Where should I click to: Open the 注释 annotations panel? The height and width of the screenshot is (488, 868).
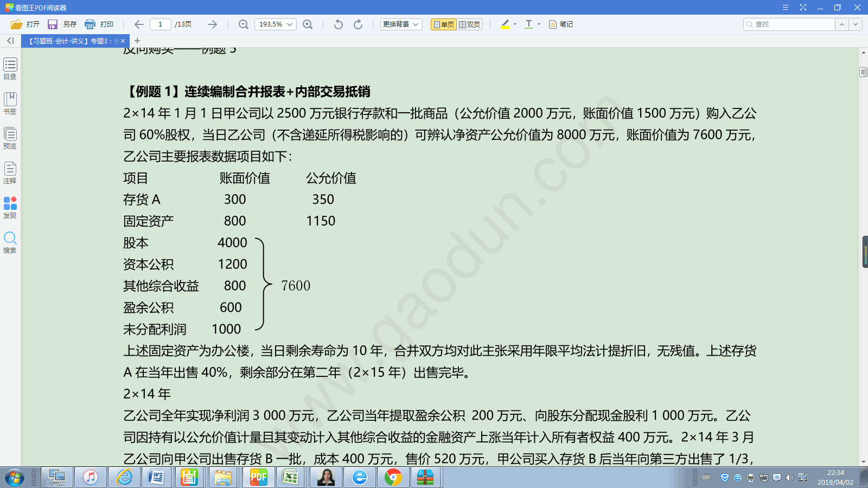[x=10, y=172]
